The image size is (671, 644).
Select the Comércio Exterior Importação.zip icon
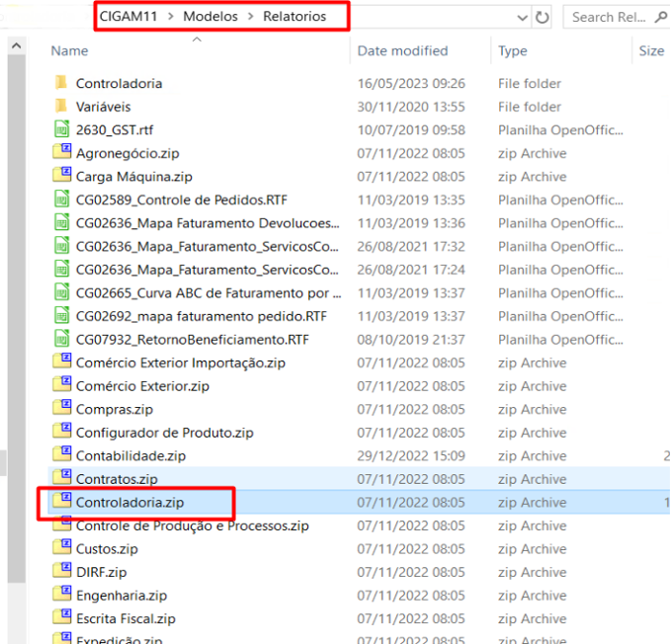[x=62, y=361]
